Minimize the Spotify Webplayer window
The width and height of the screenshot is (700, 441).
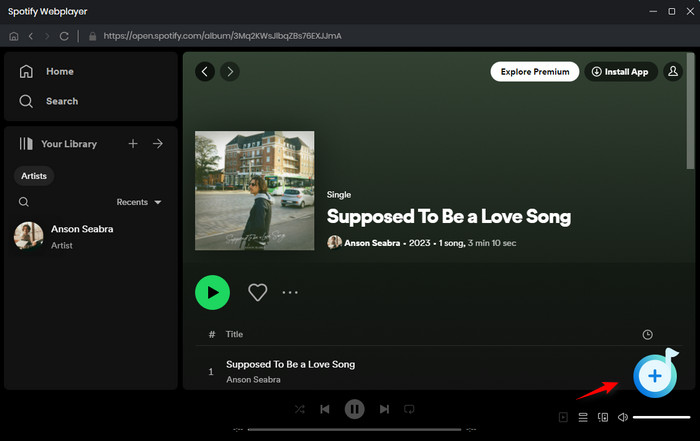point(653,12)
